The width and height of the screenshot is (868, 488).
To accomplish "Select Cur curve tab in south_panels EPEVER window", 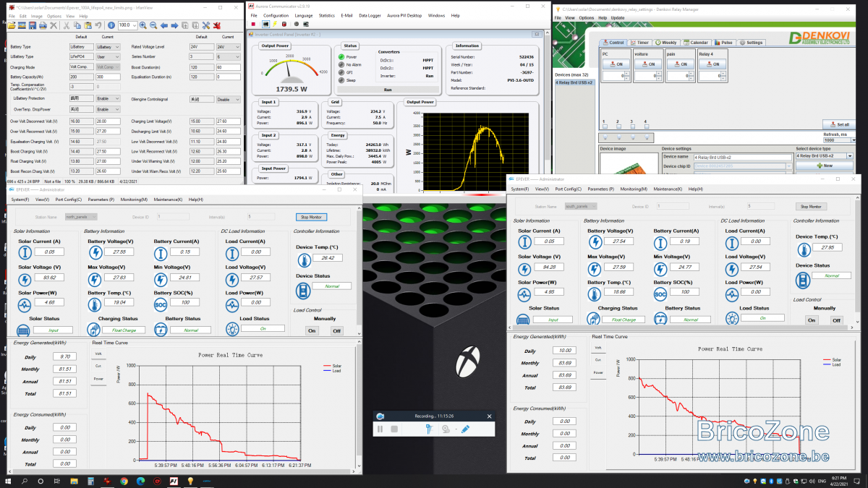I will pos(598,359).
